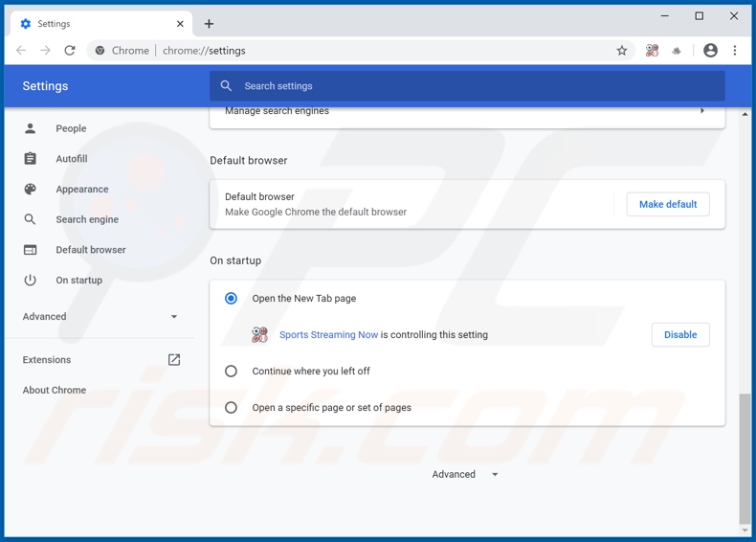Open About Chrome page
Image resolution: width=756 pixels, height=542 pixels.
(55, 390)
